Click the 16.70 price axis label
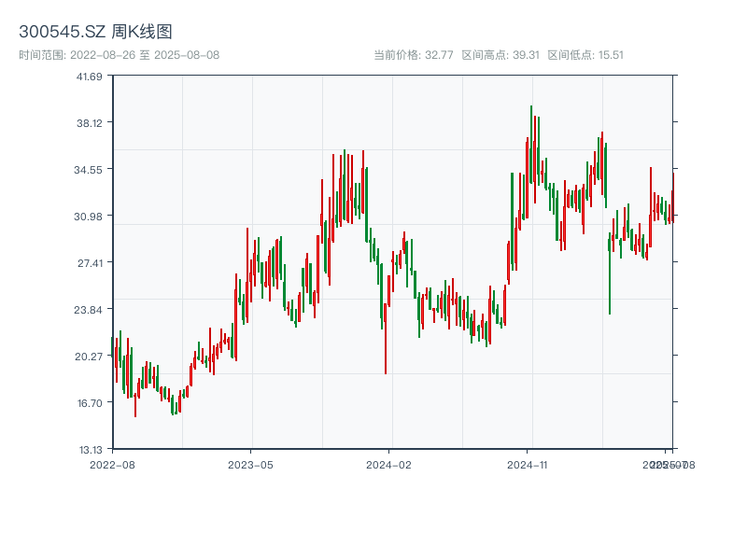 point(89,403)
